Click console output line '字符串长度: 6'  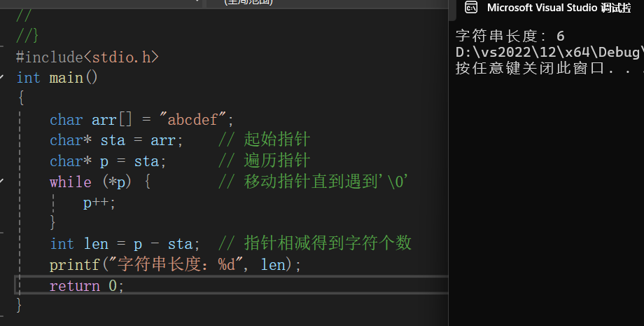pos(510,36)
